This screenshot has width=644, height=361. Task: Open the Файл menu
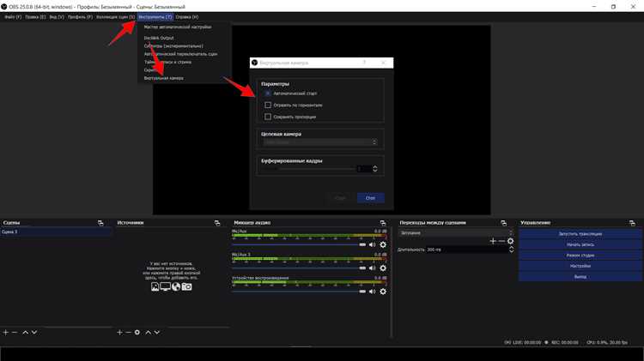(13, 17)
